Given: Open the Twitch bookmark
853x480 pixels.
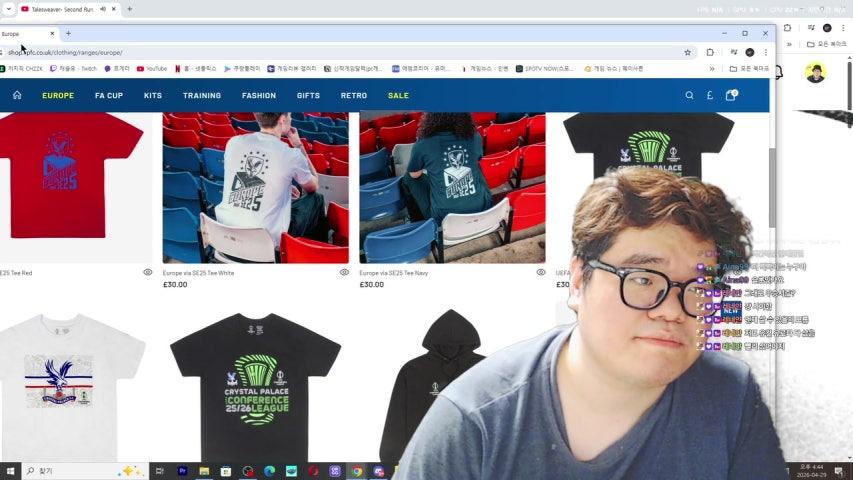Looking at the screenshot, I should [73, 69].
